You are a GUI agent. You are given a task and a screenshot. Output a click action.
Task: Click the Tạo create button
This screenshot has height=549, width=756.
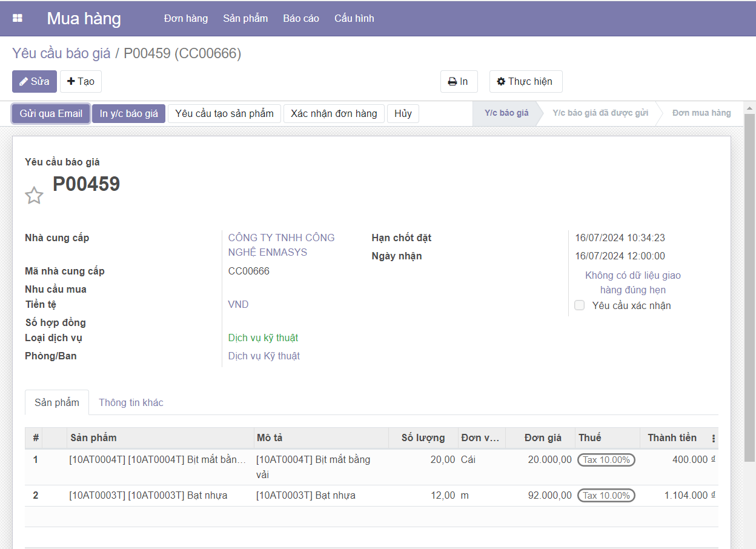81,82
